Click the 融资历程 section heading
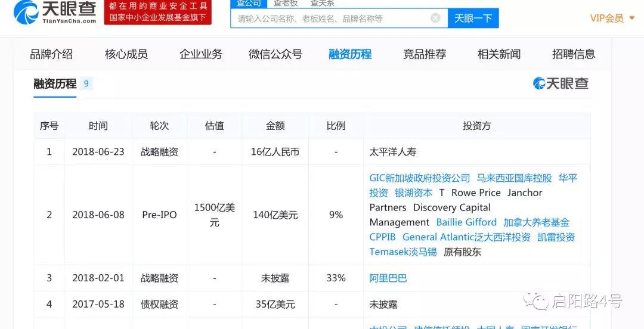This screenshot has height=329, width=644. coord(55,84)
